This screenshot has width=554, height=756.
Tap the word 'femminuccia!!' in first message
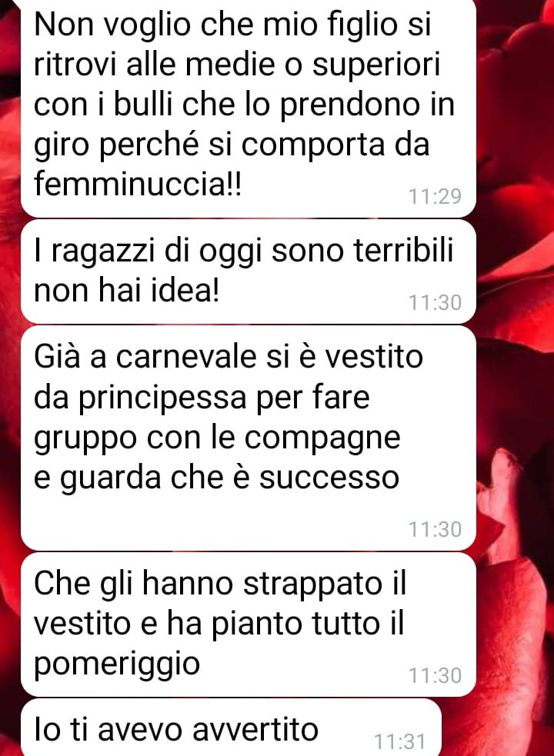coord(138,184)
